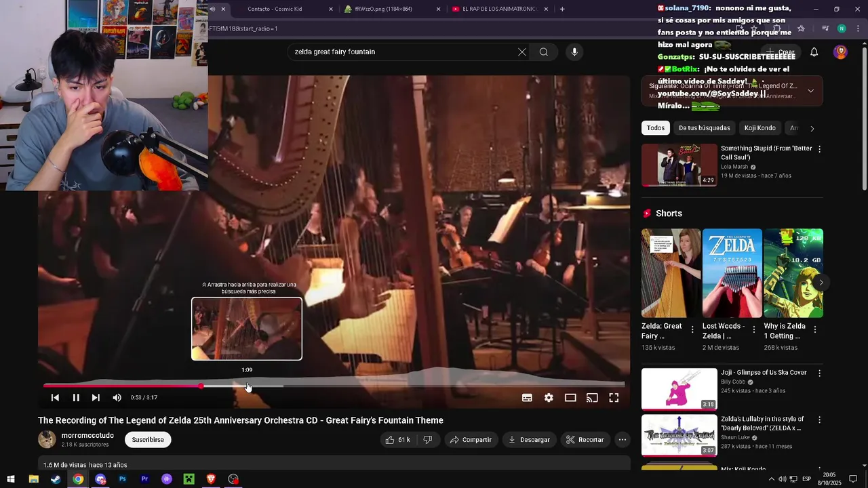Viewport: 868px width, 488px height.
Task: Subscribe with the 'Suscribirse' button
Action: (x=148, y=440)
